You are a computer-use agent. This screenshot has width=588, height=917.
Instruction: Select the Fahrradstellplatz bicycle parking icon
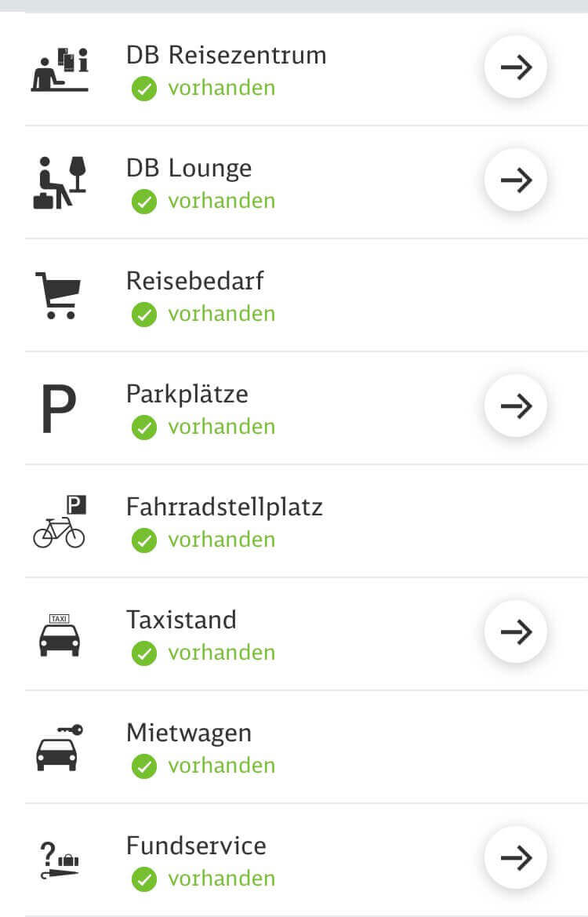tap(60, 521)
